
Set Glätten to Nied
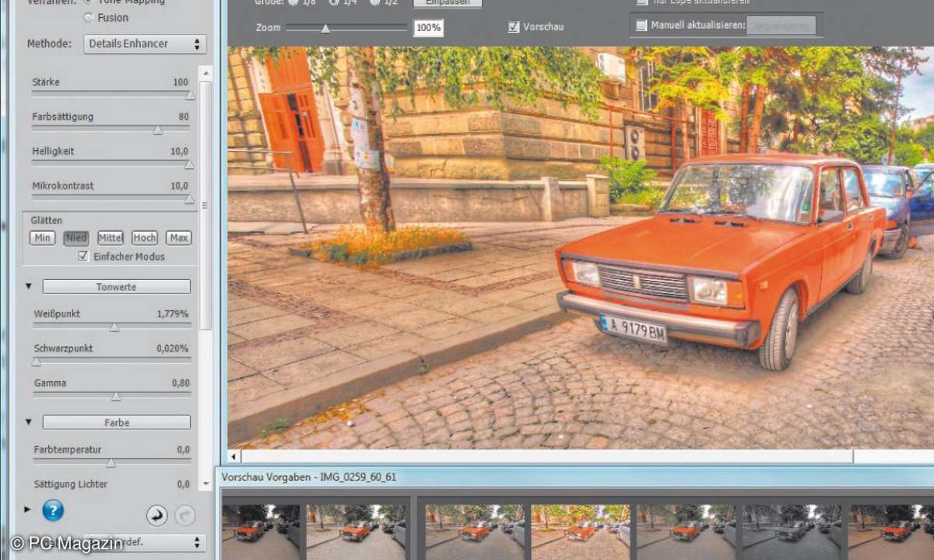pyautogui.click(x=76, y=238)
